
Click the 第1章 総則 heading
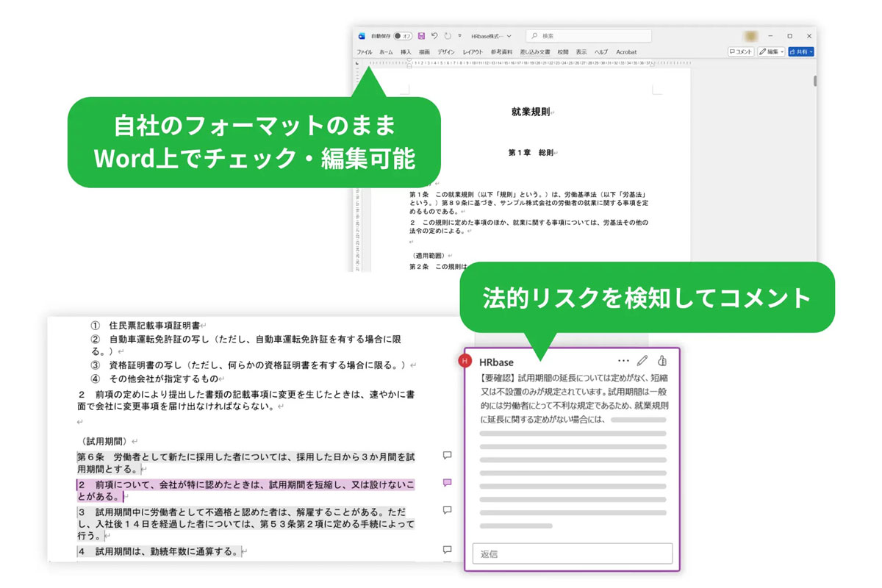coord(532,153)
